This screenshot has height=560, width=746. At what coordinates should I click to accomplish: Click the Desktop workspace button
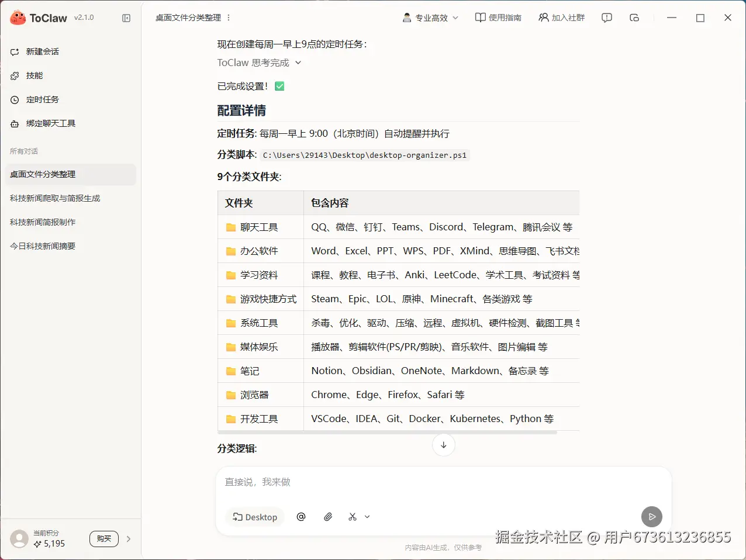click(x=255, y=517)
